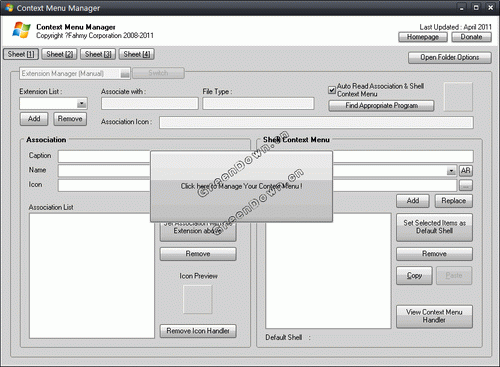Click the Caption field in Association
Screen dimensions: 500x367
104,156
